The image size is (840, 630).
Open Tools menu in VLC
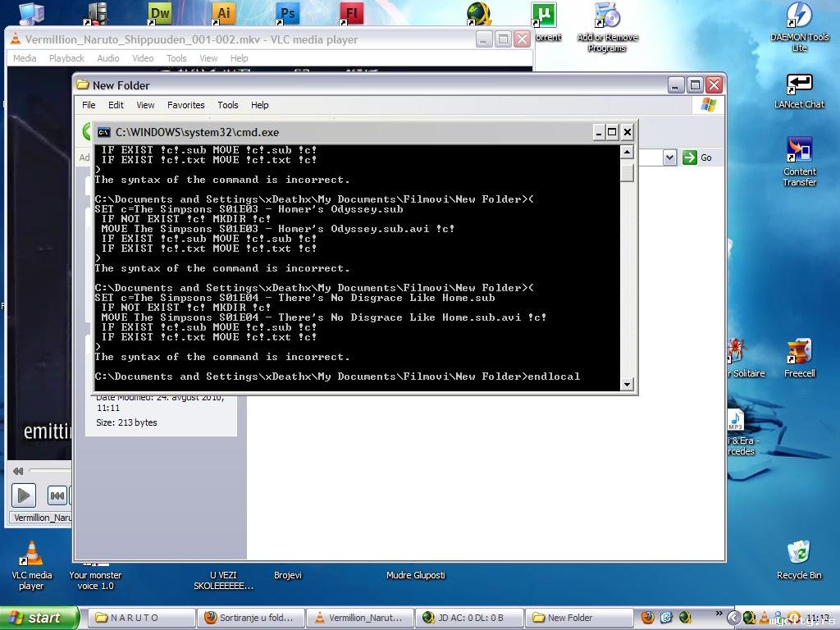pyautogui.click(x=176, y=58)
